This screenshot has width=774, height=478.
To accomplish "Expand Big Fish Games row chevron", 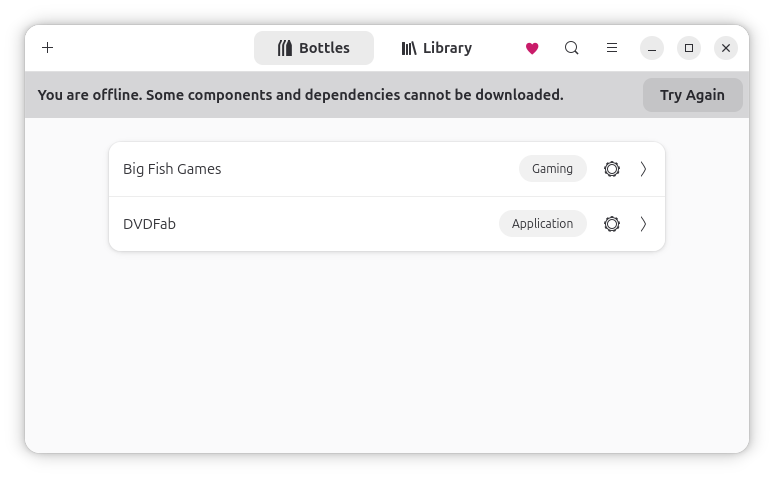I will click(643, 169).
